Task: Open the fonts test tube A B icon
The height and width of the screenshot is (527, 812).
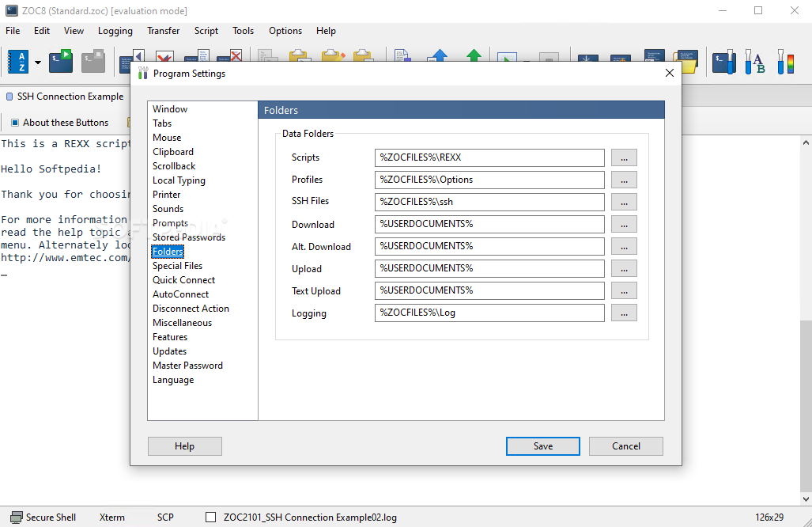Action: tap(754, 62)
